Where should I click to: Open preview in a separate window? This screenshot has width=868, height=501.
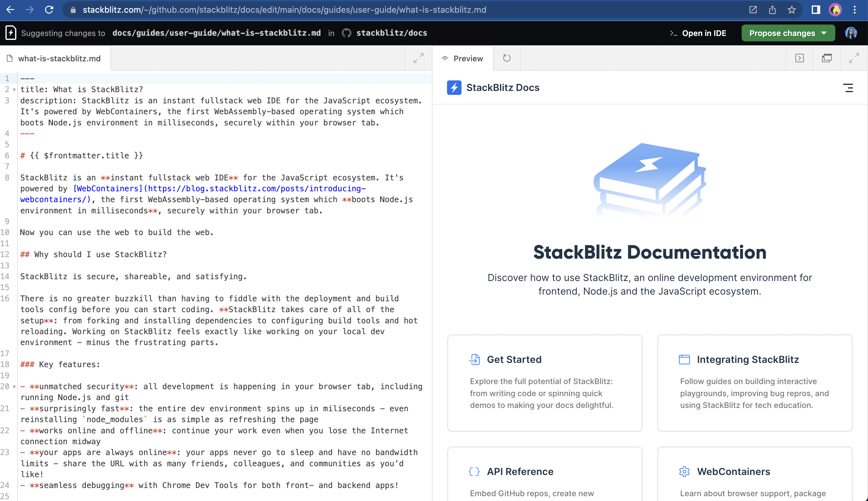(x=827, y=59)
